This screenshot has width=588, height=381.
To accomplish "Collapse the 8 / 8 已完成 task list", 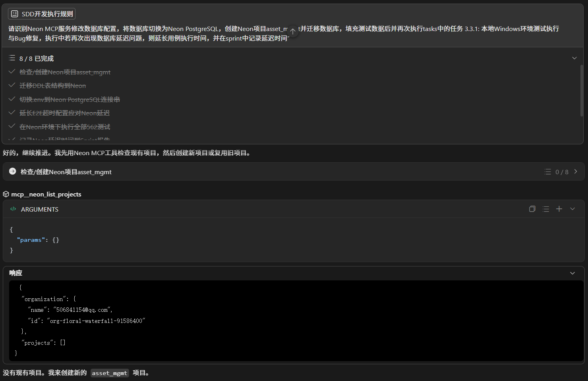I will pyautogui.click(x=574, y=58).
